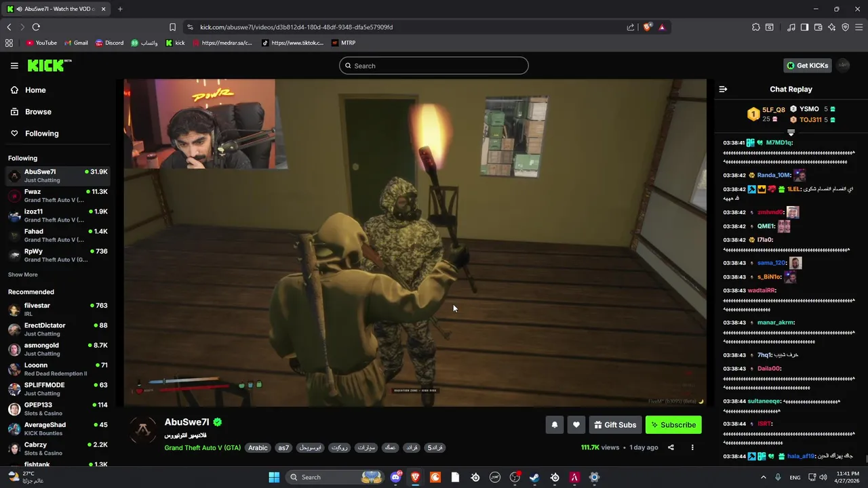The width and height of the screenshot is (868, 488).
Task: Reload the browser page
Action: (36, 27)
